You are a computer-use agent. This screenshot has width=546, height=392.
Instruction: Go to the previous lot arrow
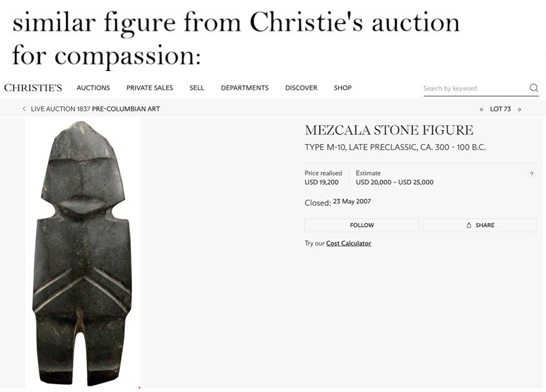click(x=482, y=109)
